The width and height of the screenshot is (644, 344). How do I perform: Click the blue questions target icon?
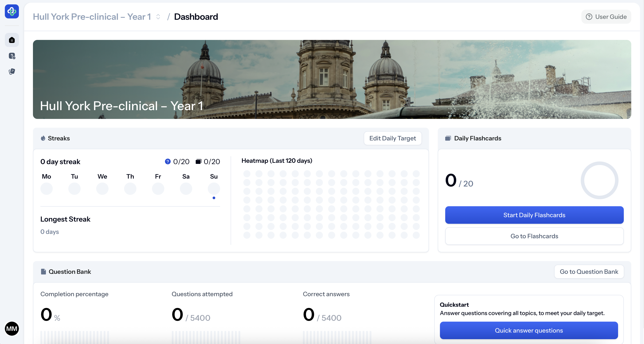168,162
